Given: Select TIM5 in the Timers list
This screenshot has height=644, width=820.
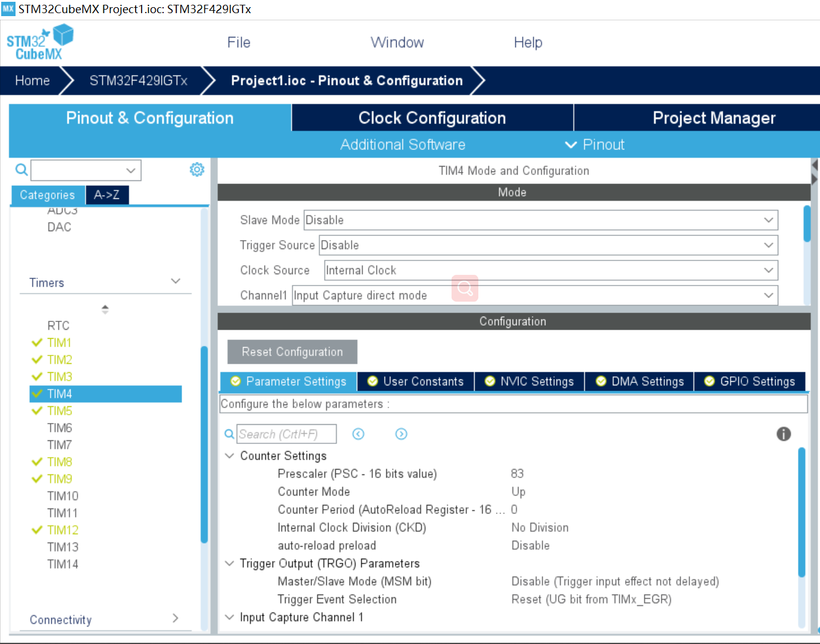Looking at the screenshot, I should (x=60, y=410).
